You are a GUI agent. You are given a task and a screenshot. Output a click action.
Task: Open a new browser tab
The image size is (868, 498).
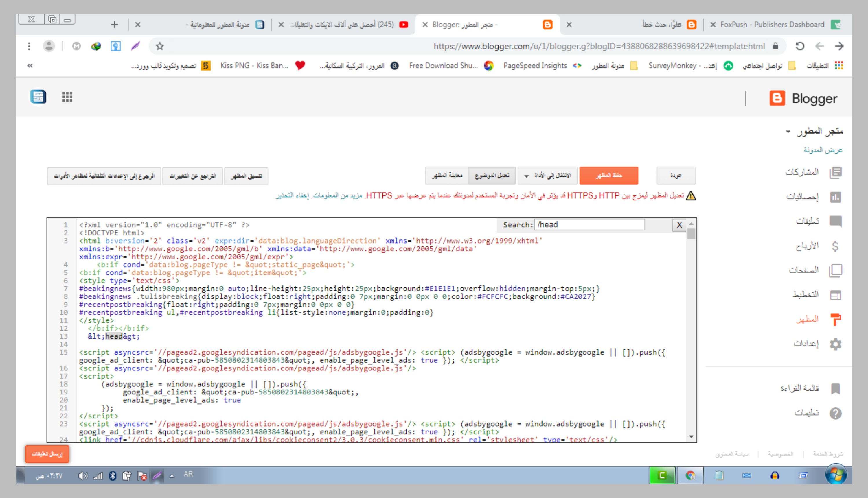click(114, 25)
